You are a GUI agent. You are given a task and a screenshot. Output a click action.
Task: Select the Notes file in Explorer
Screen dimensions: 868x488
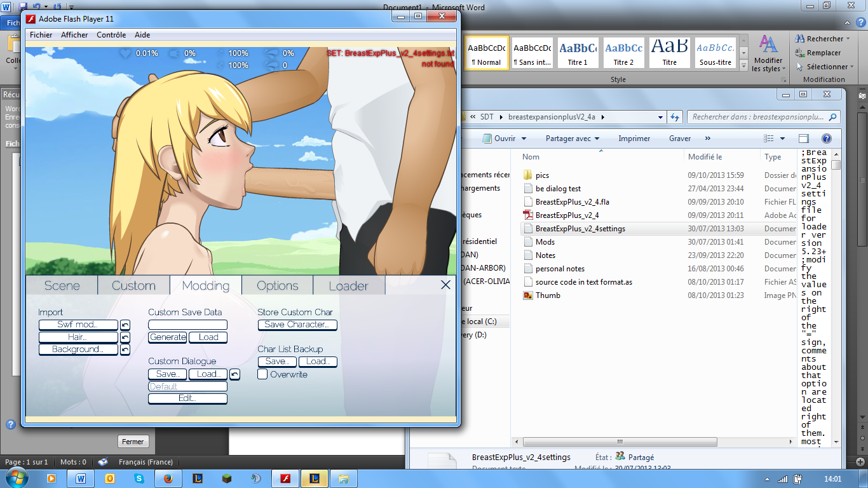pyautogui.click(x=545, y=255)
